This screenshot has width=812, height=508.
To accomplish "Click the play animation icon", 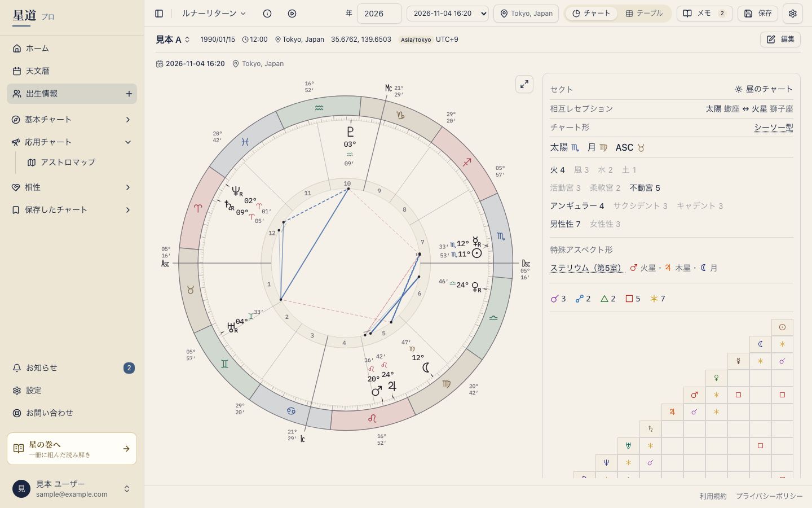I will coord(292,14).
